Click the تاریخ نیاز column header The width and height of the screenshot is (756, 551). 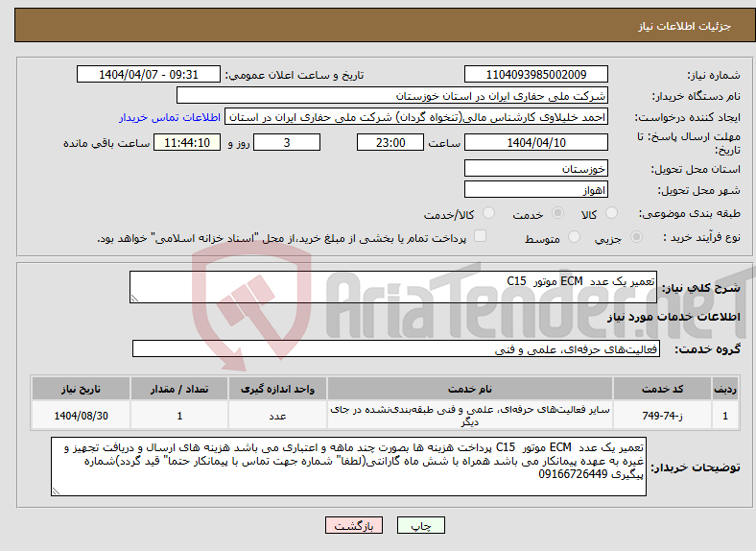point(81,389)
